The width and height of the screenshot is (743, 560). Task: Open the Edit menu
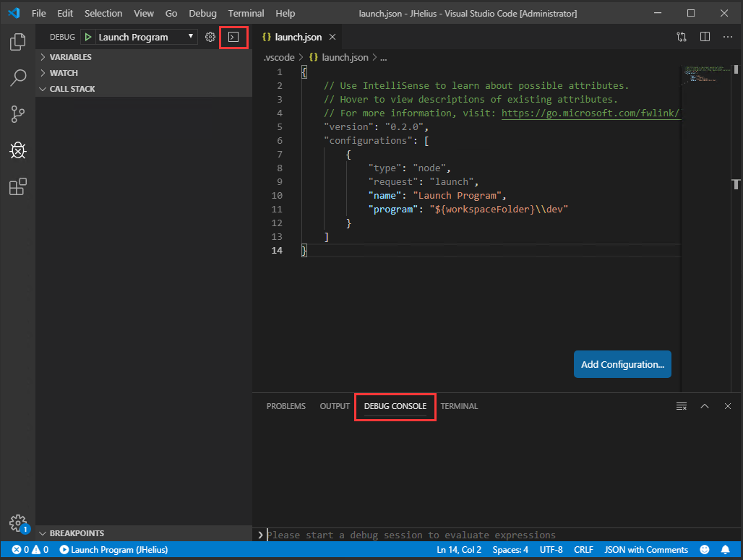click(65, 13)
